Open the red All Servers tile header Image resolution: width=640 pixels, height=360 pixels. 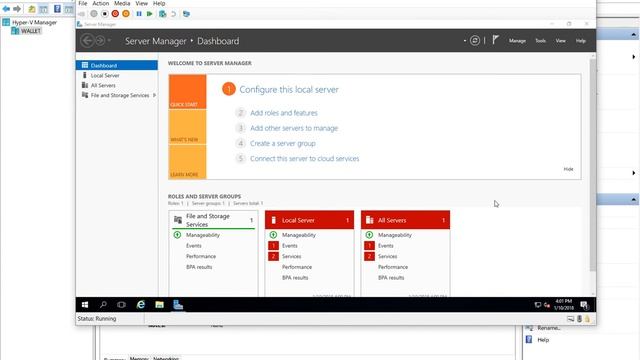405,220
